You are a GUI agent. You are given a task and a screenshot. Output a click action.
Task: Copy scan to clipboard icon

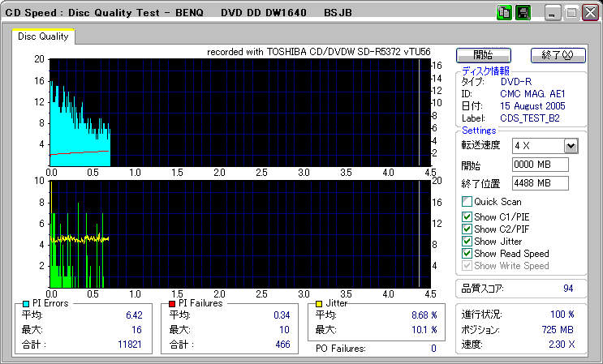coord(504,13)
